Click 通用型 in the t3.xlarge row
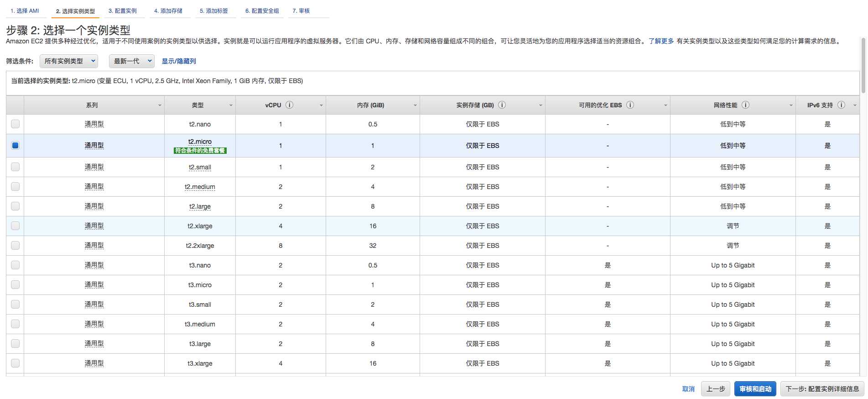This screenshot has width=868, height=399. click(x=94, y=363)
